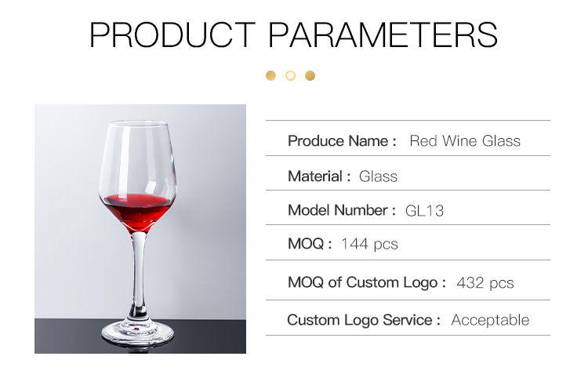
Task: Click the Acceptable value text
Action: pos(490,320)
